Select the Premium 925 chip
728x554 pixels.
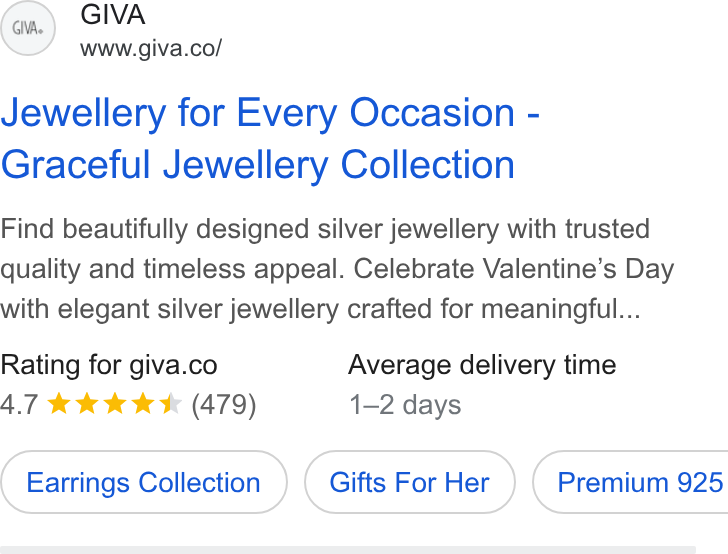pos(630,482)
